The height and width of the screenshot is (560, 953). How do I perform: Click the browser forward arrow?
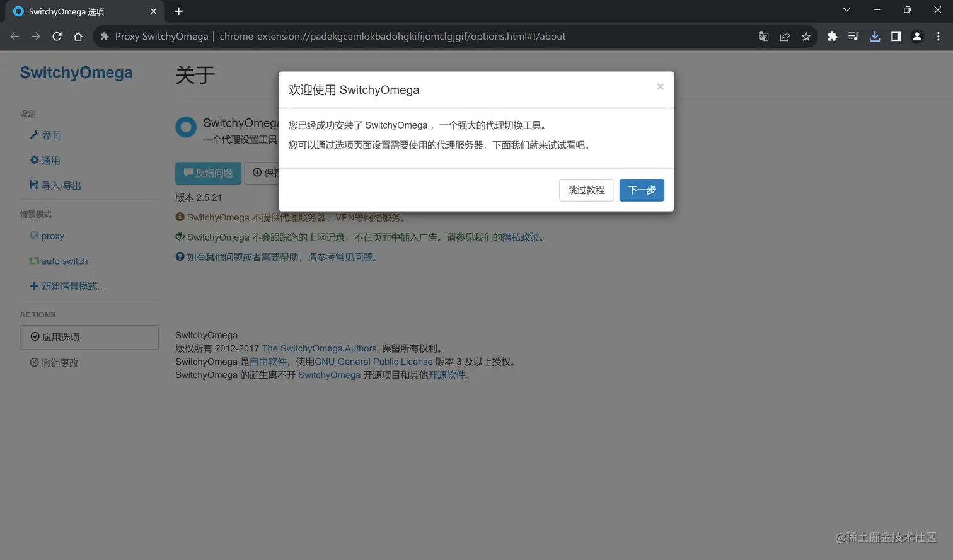tap(36, 37)
